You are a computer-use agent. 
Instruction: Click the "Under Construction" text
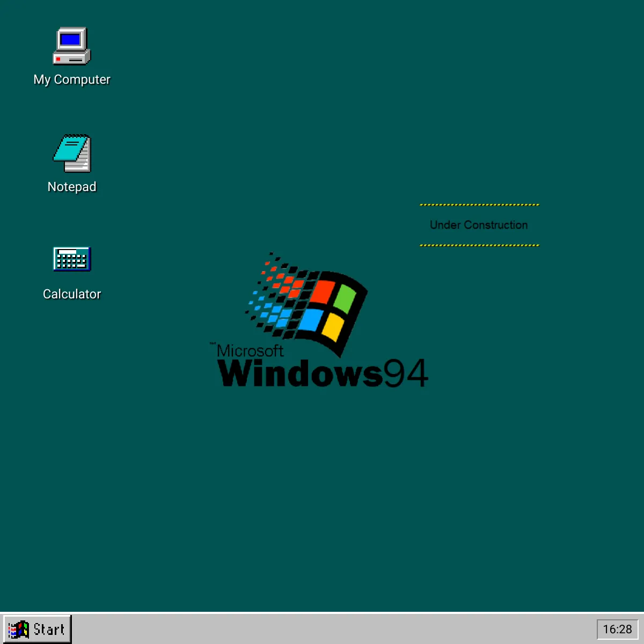tap(479, 225)
